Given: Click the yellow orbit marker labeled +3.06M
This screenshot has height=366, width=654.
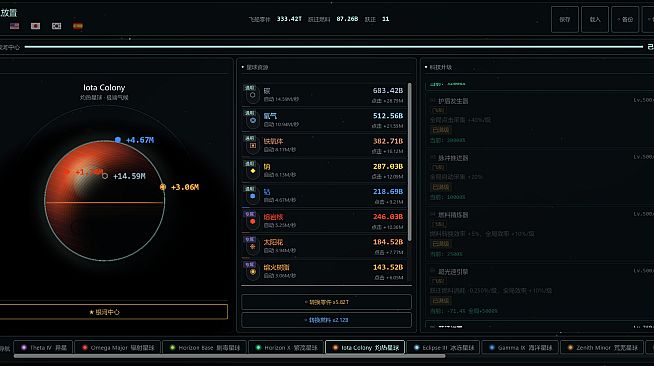Looking at the screenshot, I should click(x=163, y=187).
